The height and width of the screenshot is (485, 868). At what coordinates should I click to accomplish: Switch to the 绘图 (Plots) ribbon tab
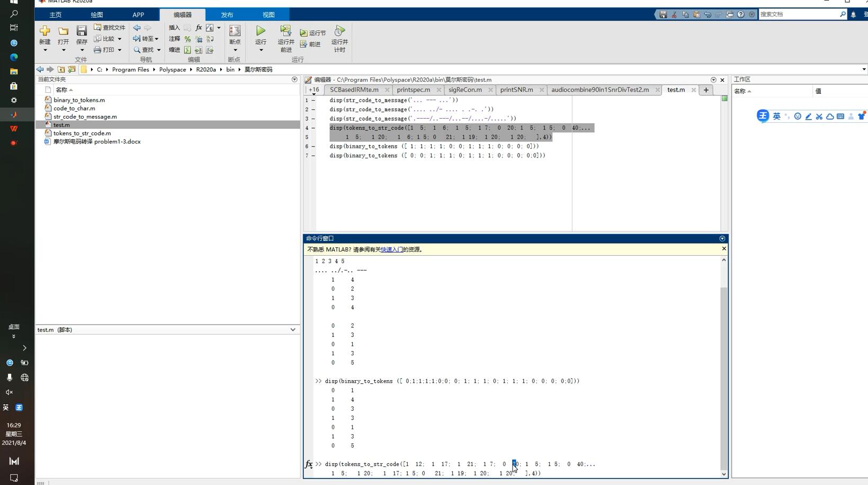click(97, 15)
